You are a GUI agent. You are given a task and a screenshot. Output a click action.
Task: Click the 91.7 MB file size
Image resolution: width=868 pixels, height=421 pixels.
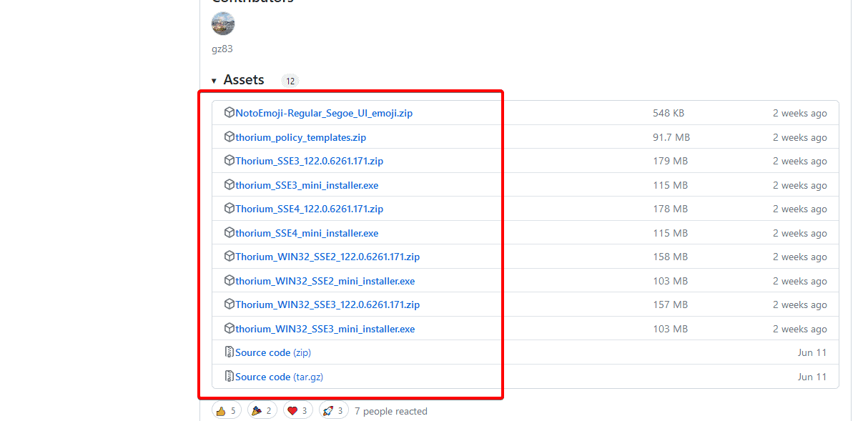671,137
